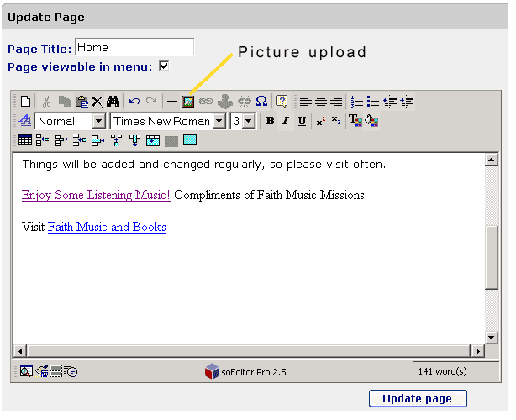Screen dimensions: 516x420
Task: Open the Normal paragraph style dropdown
Action: point(98,121)
